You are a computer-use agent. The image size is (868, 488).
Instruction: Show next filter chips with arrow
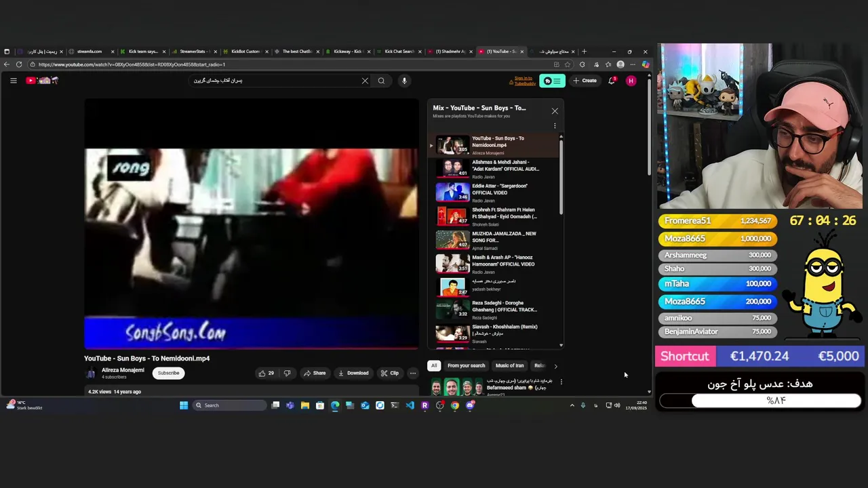[x=555, y=366]
